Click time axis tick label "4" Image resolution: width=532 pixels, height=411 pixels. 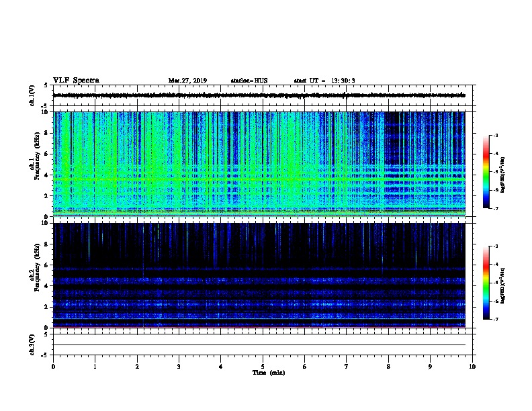221,367
